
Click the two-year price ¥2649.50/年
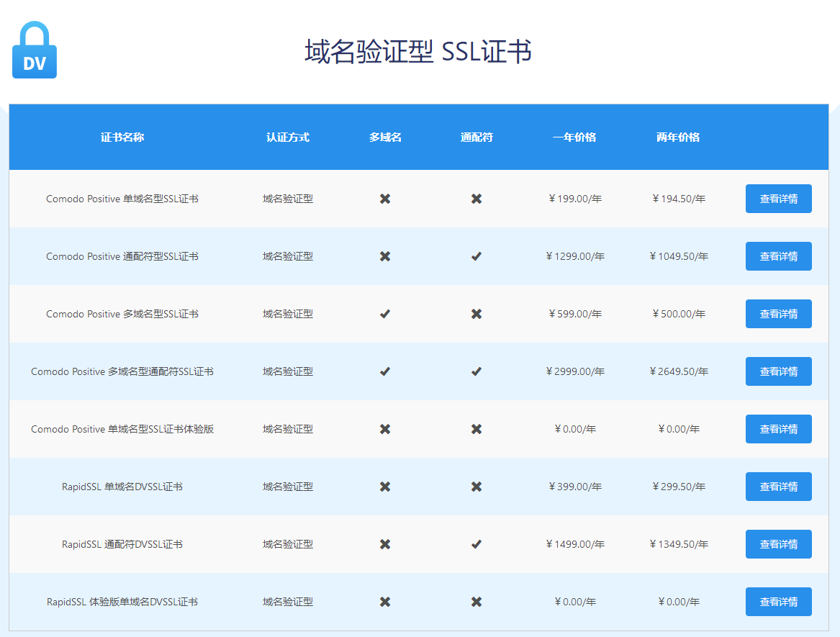tap(679, 372)
